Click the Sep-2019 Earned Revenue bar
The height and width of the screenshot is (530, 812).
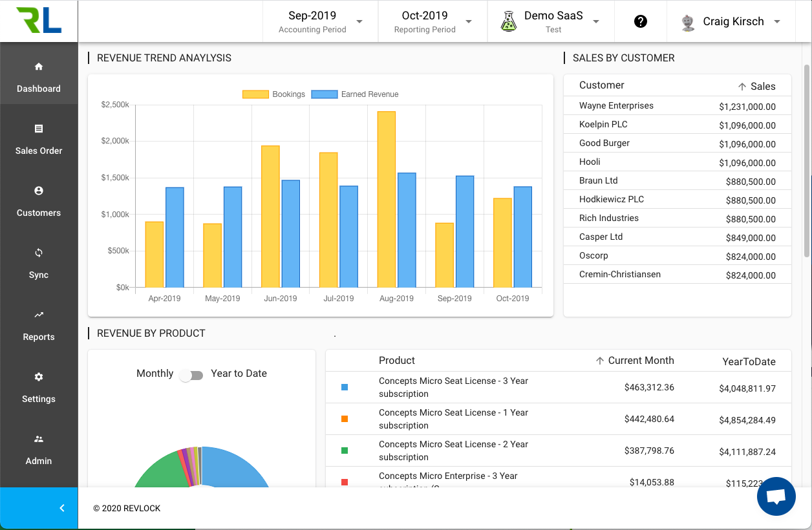465,231
